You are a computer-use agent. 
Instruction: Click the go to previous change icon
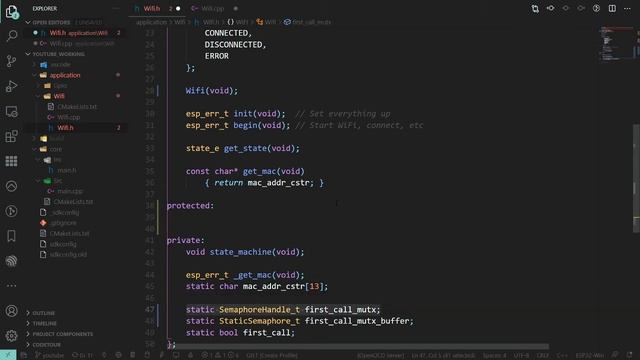click(x=551, y=9)
